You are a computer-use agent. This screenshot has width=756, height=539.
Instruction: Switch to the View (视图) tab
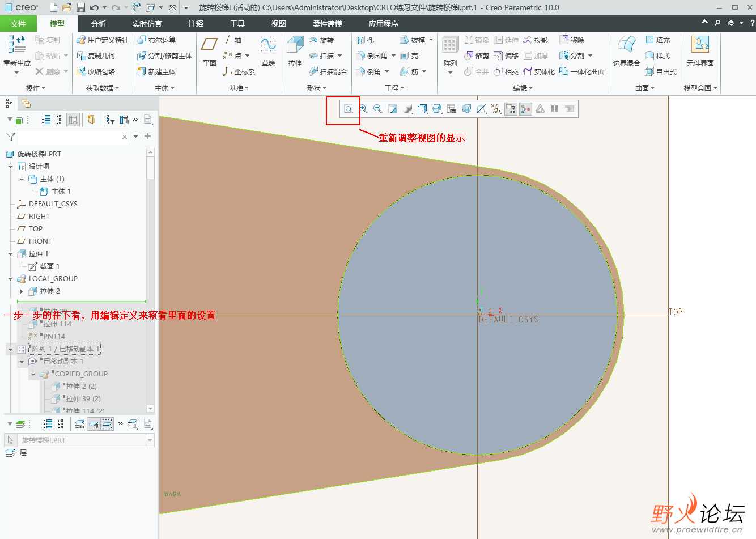click(279, 24)
